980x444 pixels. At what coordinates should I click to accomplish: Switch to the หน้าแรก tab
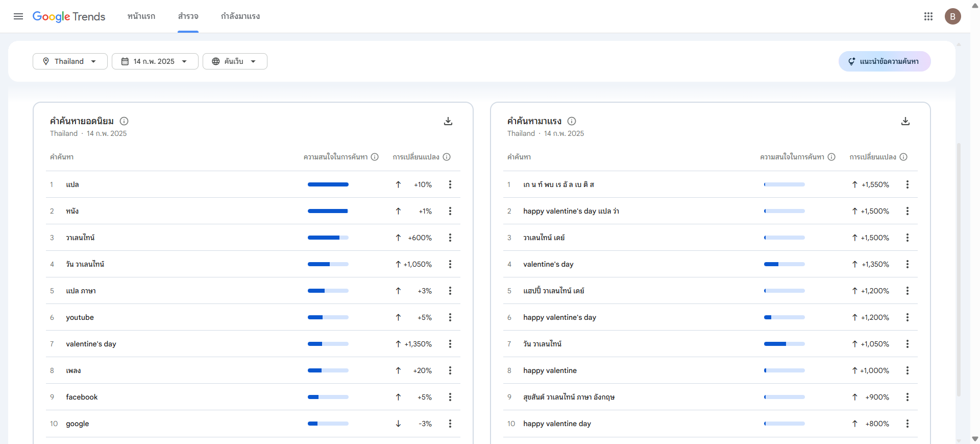click(141, 16)
